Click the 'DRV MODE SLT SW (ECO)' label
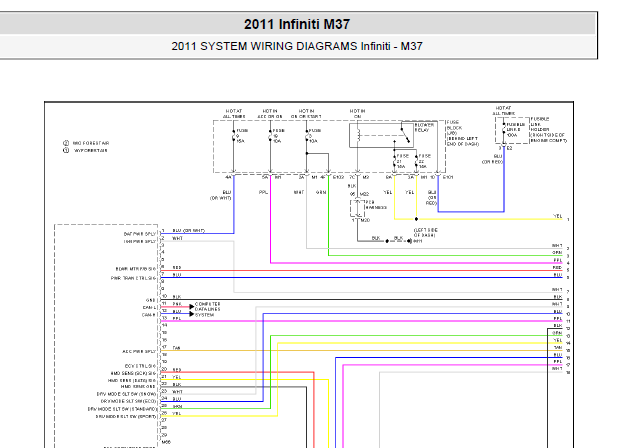The width and height of the screenshot is (621, 448). (x=128, y=401)
